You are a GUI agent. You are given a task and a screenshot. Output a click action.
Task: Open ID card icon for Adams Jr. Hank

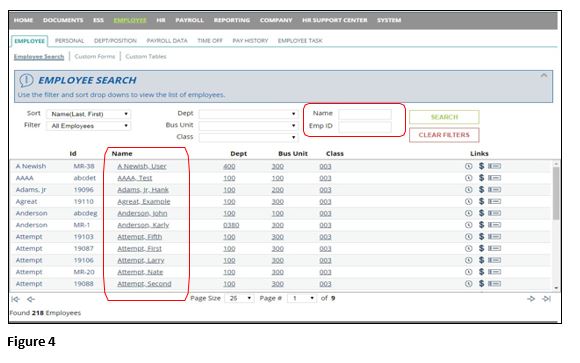coord(494,190)
